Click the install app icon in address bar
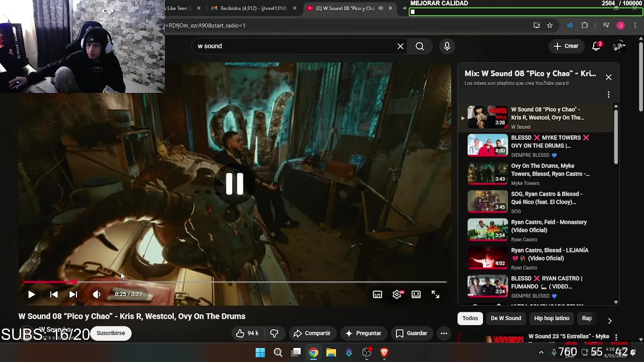Image resolution: width=644 pixels, height=362 pixels. coord(537,26)
